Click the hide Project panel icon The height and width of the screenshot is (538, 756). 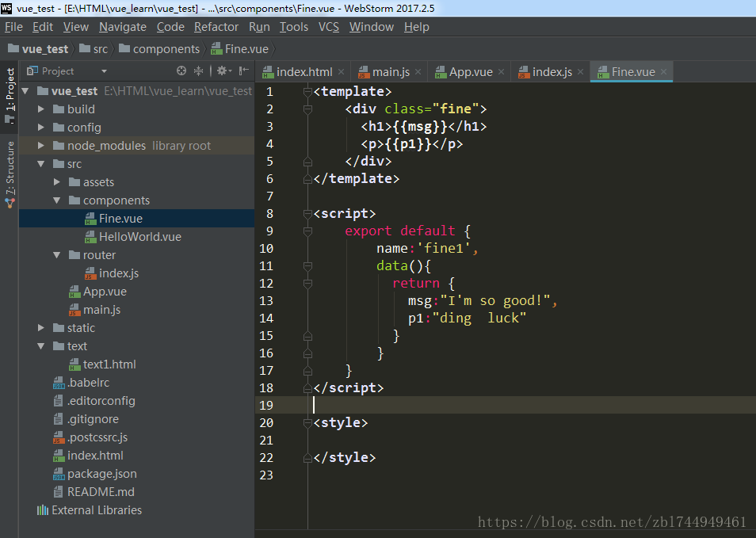click(x=244, y=71)
